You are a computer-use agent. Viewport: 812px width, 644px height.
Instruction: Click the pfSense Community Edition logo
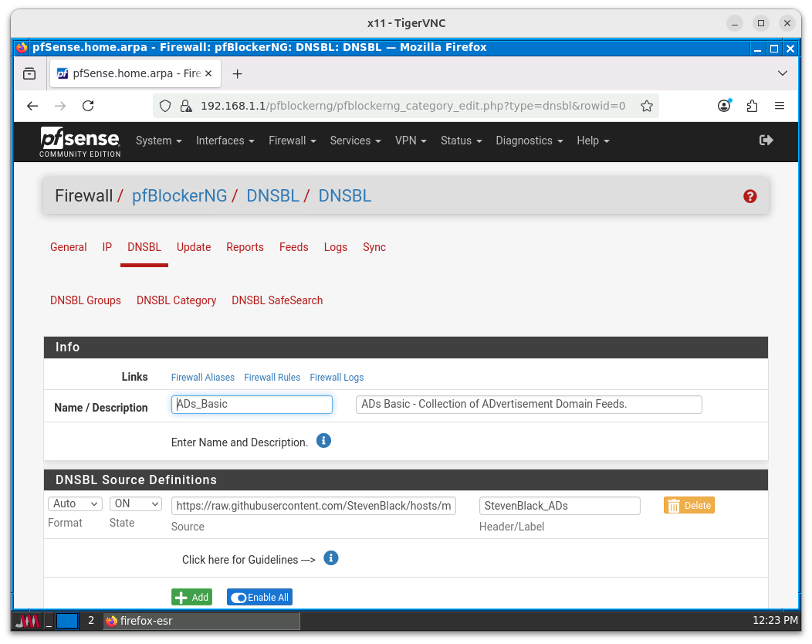[x=80, y=142]
